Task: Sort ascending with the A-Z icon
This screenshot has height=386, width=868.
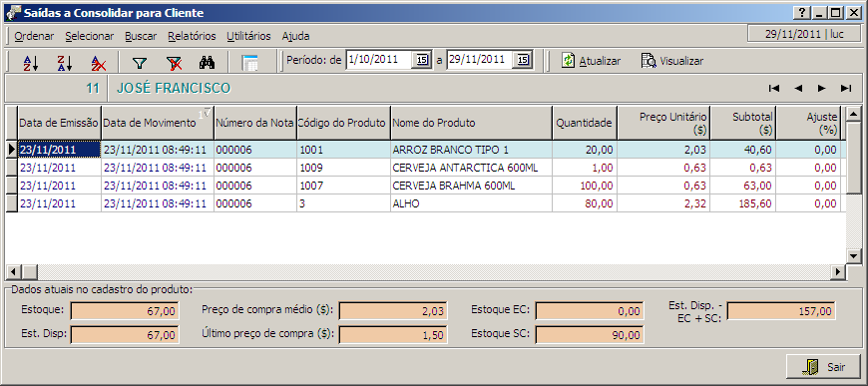Action: click(31, 62)
